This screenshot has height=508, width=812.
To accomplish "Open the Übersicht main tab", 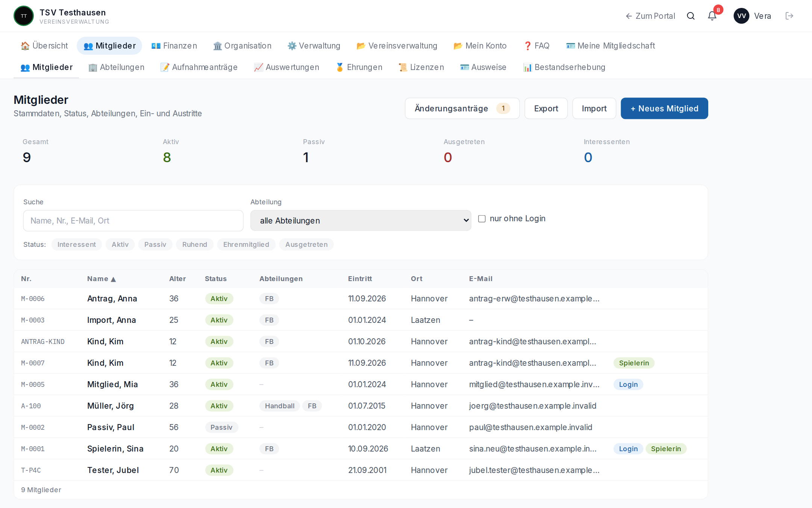I will tap(44, 46).
